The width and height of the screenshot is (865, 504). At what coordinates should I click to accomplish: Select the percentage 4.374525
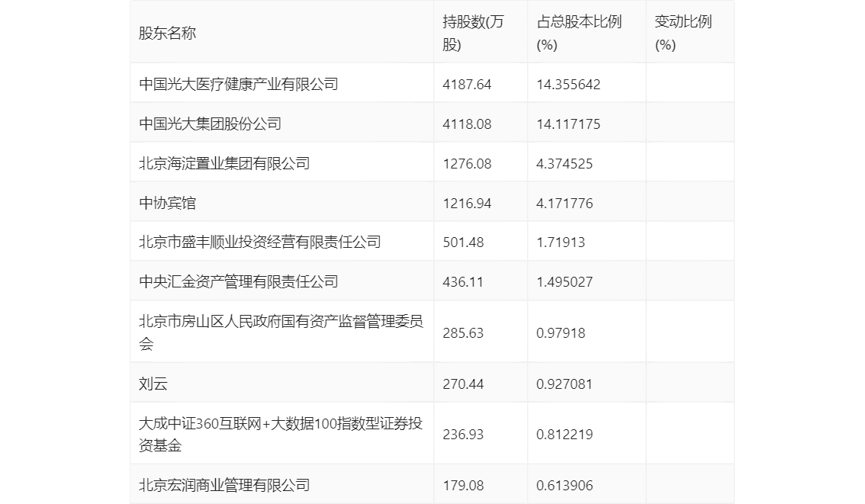[564, 164]
